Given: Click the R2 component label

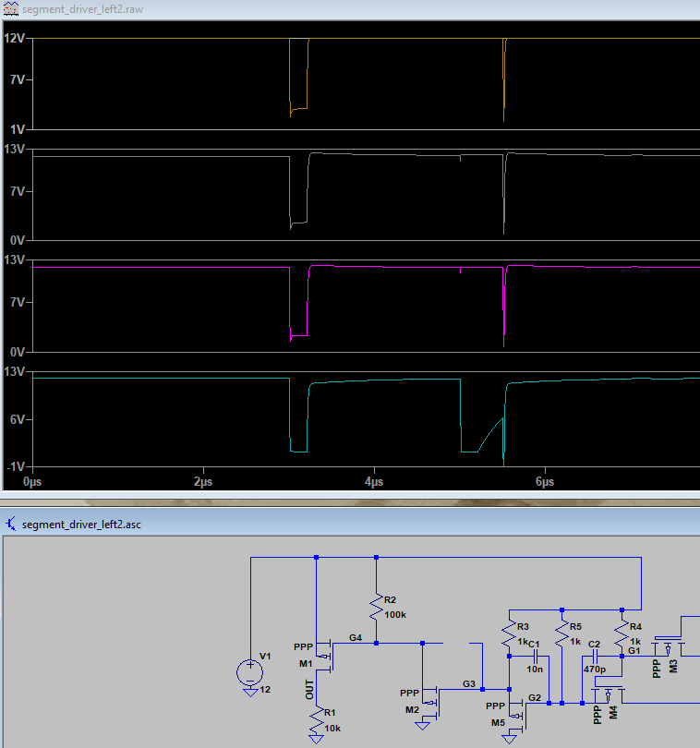Looking at the screenshot, I should (390, 599).
